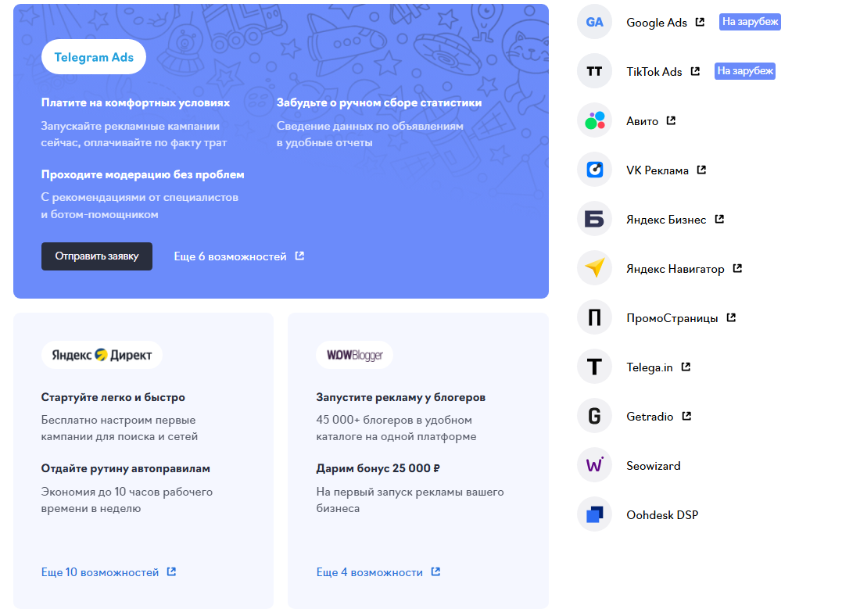Image resolution: width=860 pixels, height=616 pixels.
Task: Open external link icon next to Яндекс Бизнес
Action: click(x=719, y=219)
